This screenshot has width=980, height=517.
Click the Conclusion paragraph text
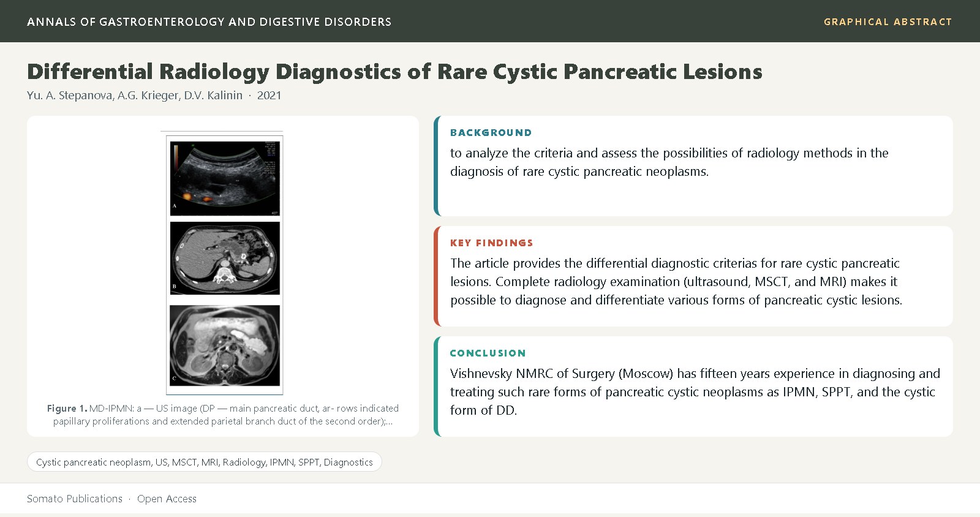(x=695, y=392)
